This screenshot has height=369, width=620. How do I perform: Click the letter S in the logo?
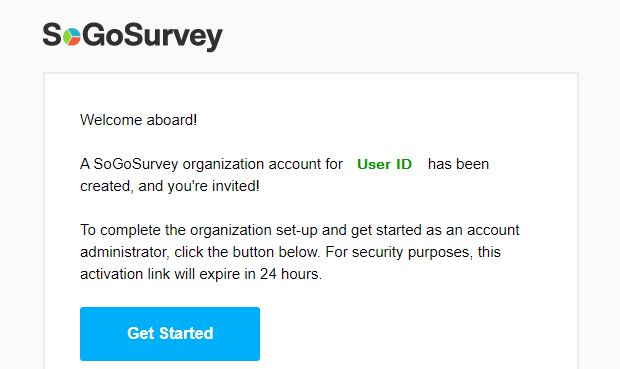coord(52,35)
